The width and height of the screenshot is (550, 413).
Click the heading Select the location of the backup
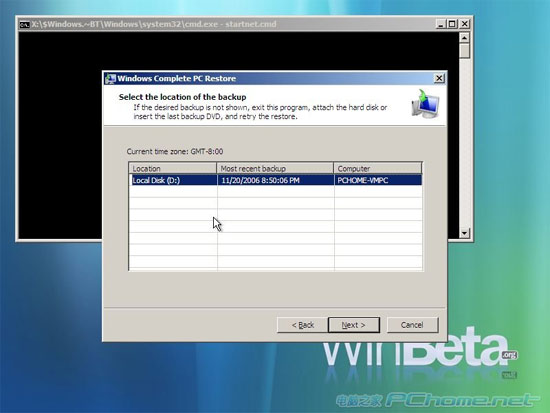(182, 97)
